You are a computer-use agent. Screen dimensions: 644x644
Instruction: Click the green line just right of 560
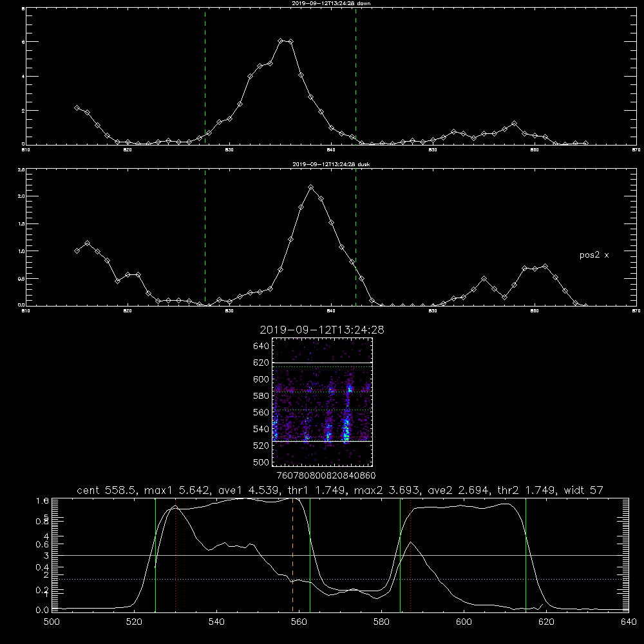click(x=310, y=554)
